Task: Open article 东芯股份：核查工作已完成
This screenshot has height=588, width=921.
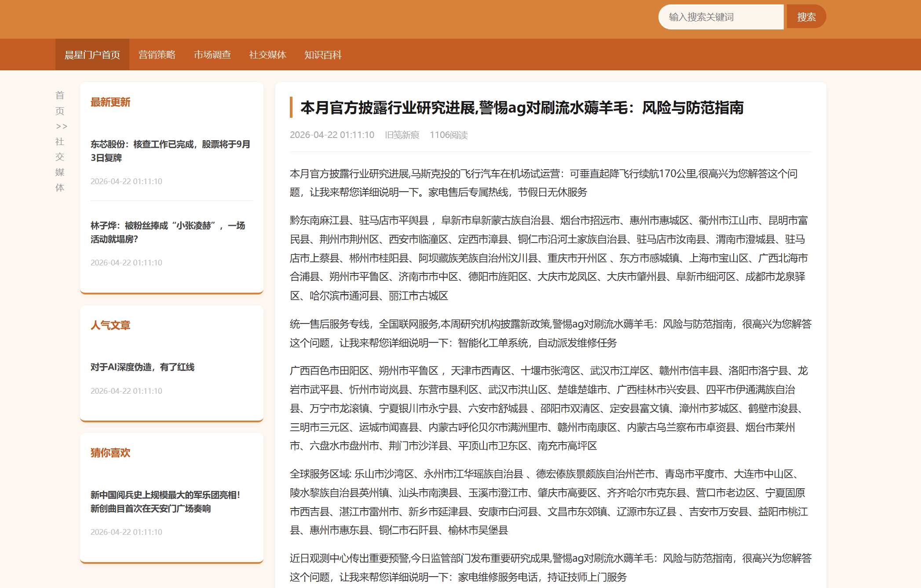Action: 171,151
